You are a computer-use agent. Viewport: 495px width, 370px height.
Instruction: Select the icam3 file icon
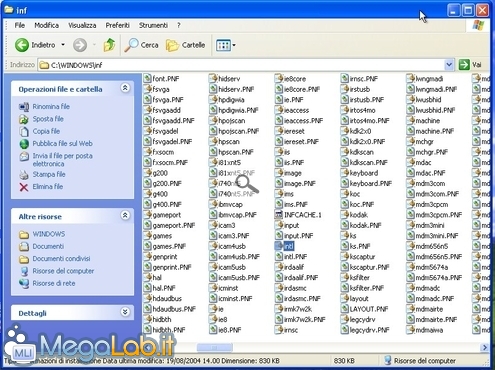(213, 225)
